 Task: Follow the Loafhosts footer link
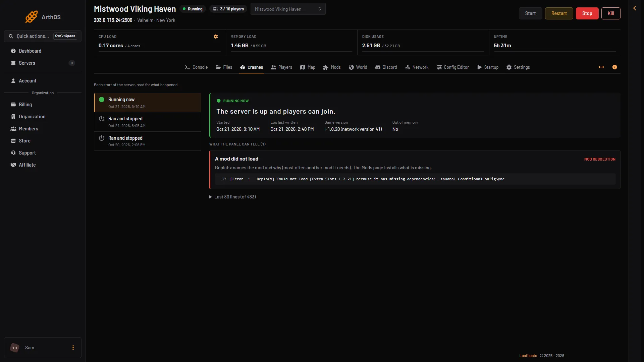528,356
